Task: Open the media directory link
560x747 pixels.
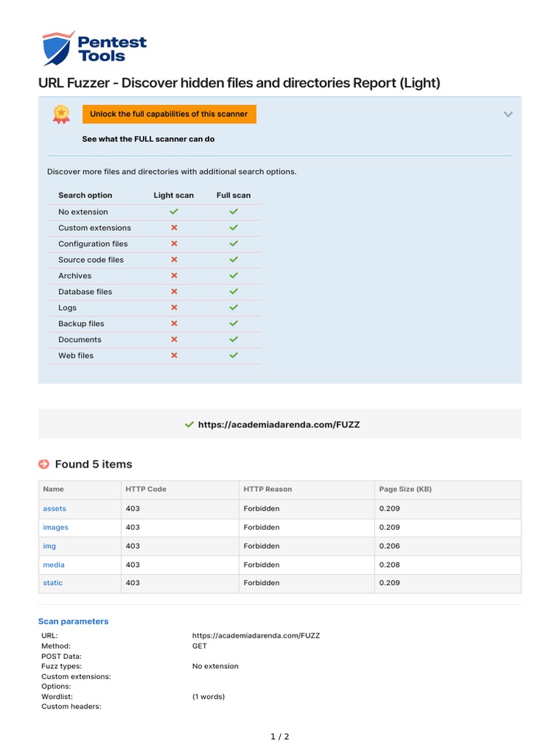Action: pyautogui.click(x=54, y=565)
